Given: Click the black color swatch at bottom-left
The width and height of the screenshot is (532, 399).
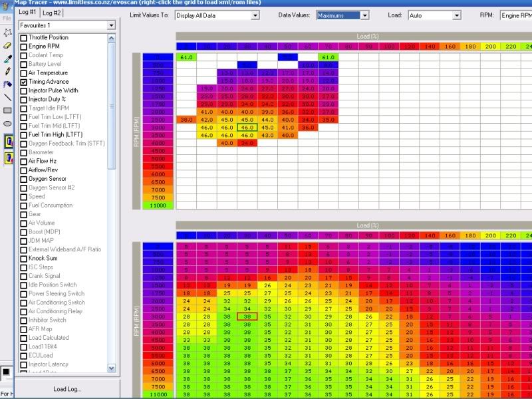Looking at the screenshot, I should coord(6,372).
